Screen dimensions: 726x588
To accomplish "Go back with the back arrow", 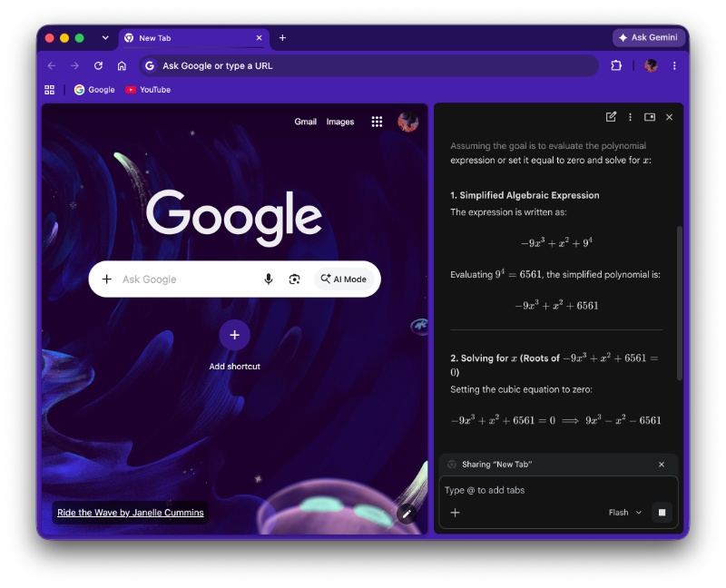I will [52, 65].
